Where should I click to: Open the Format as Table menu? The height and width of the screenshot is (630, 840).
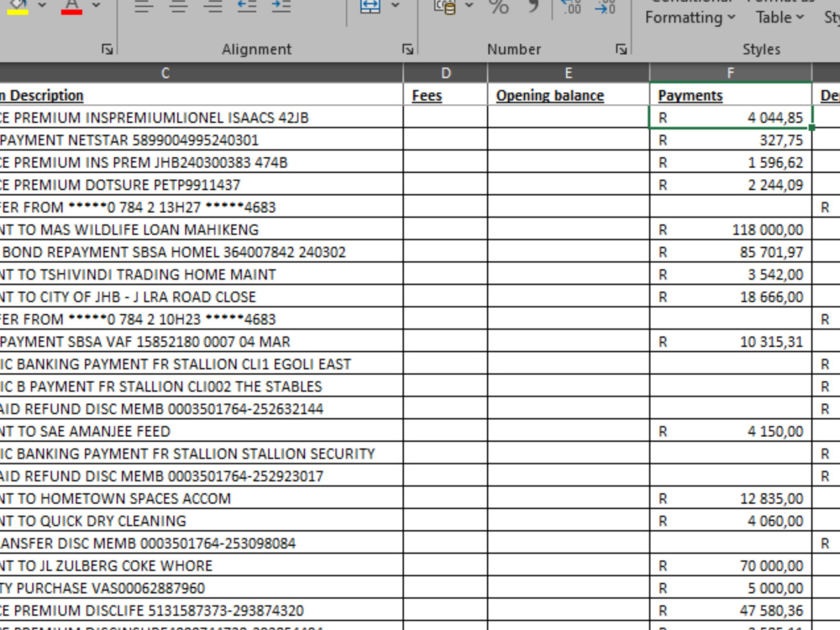pyautogui.click(x=780, y=13)
